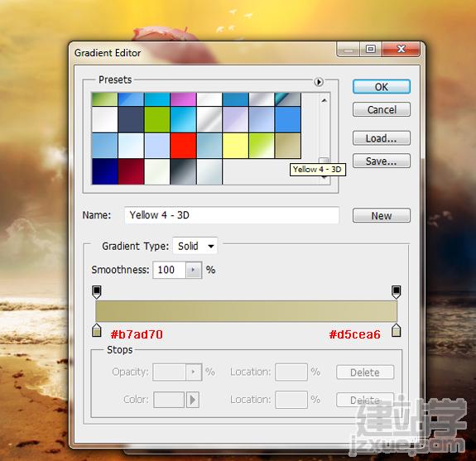Pick the dark navy blue preset swatch

[105, 171]
